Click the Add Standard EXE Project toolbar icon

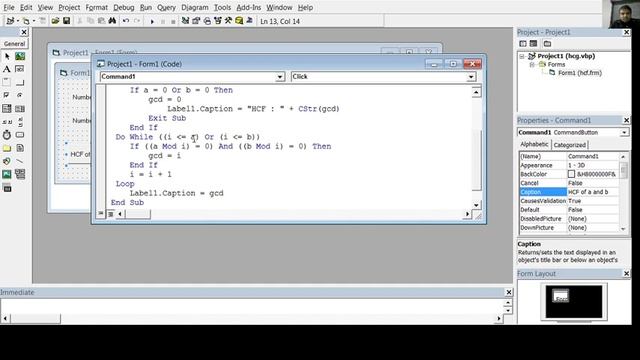coord(10,21)
